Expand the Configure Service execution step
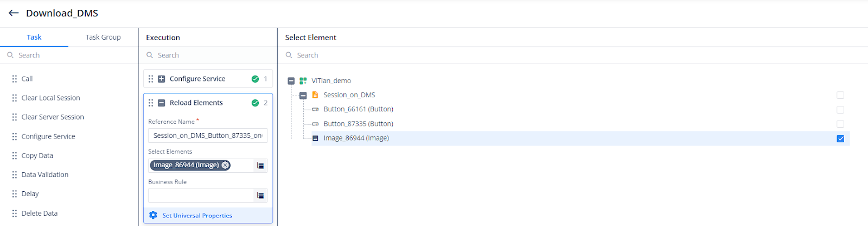Image resolution: width=868 pixels, height=226 pixels. (x=161, y=79)
